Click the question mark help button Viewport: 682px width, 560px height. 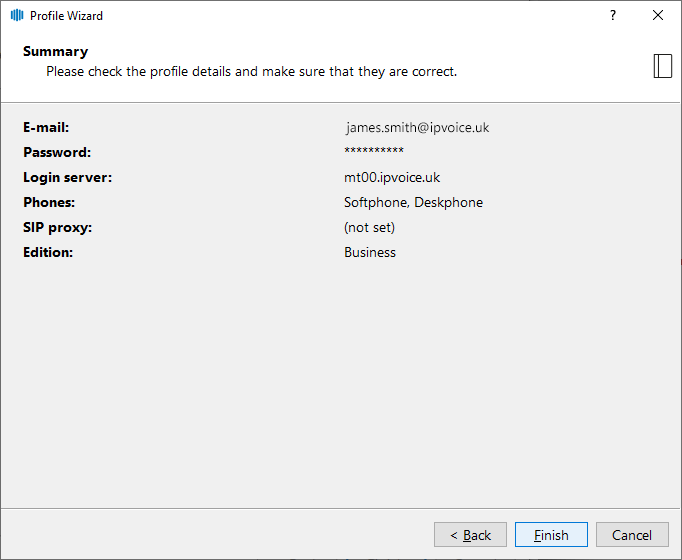tap(613, 16)
